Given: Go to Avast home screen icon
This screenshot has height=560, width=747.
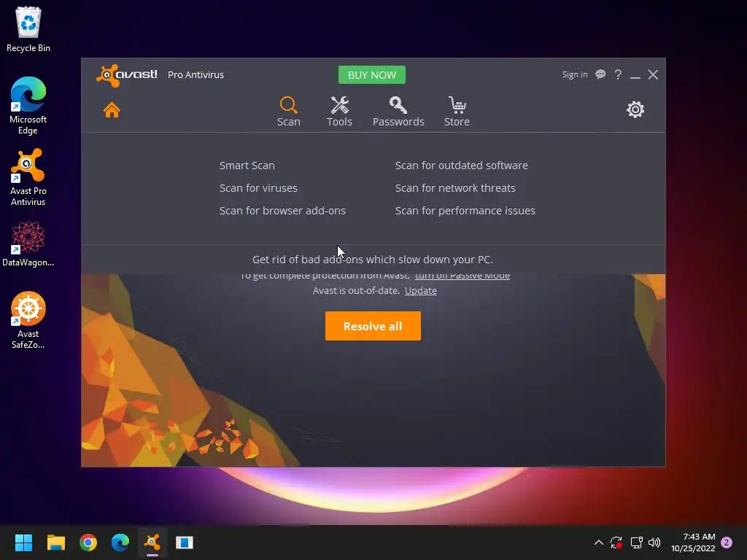Looking at the screenshot, I should click(x=112, y=110).
